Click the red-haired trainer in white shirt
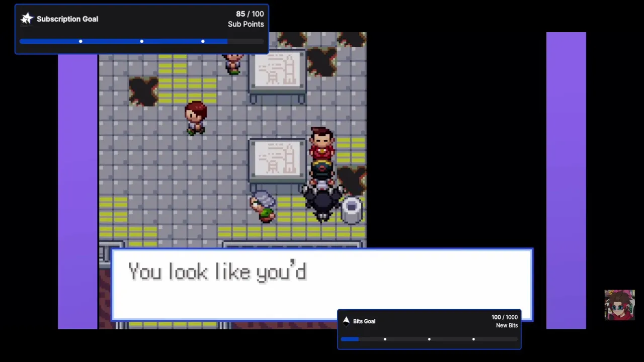 pos(196,118)
